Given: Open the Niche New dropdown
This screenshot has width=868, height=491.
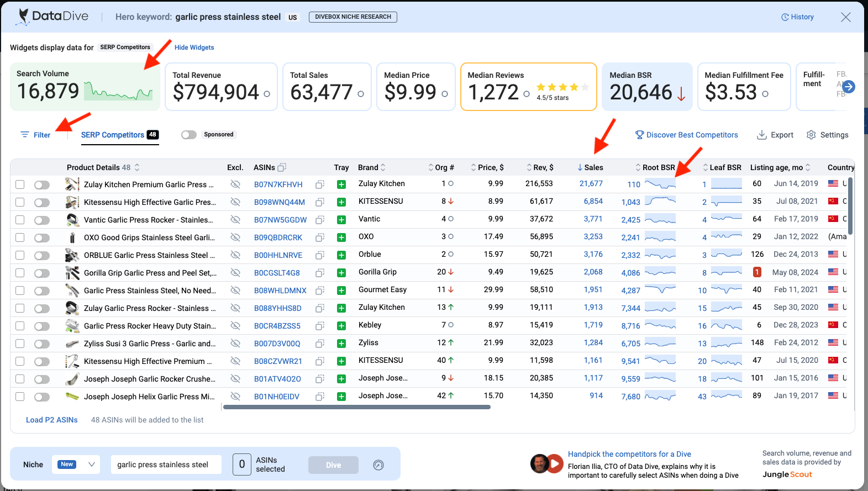Looking at the screenshot, I should click(x=76, y=464).
